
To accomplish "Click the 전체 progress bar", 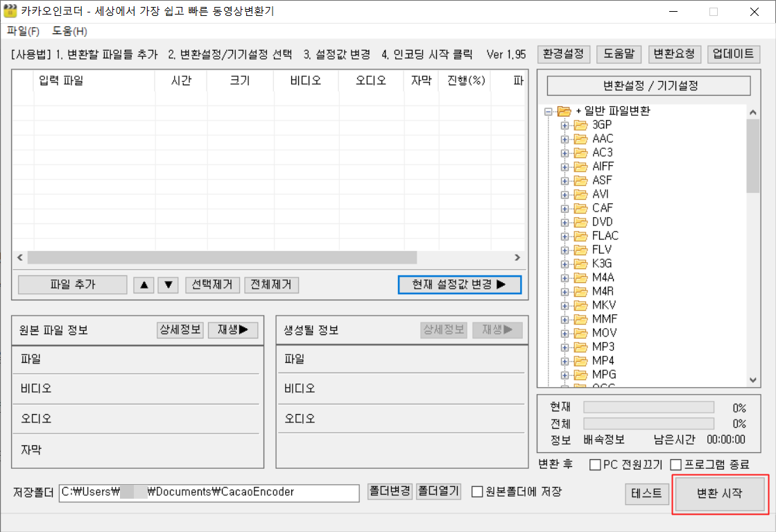I will click(649, 424).
